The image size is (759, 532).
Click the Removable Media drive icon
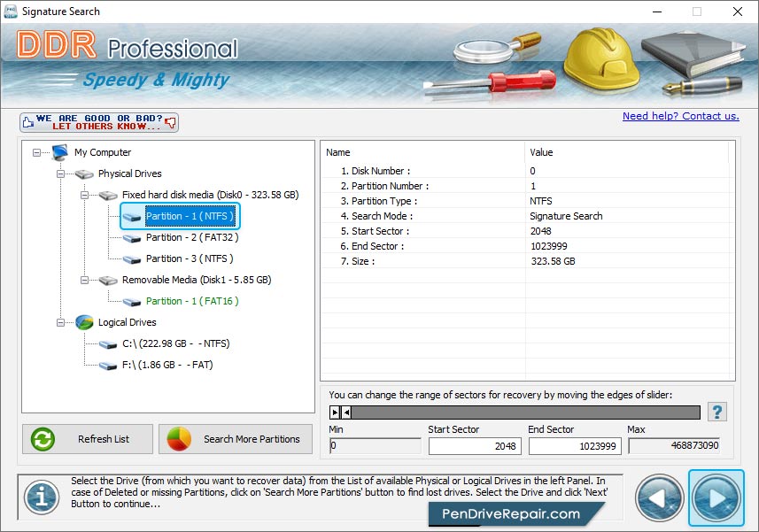[108, 281]
